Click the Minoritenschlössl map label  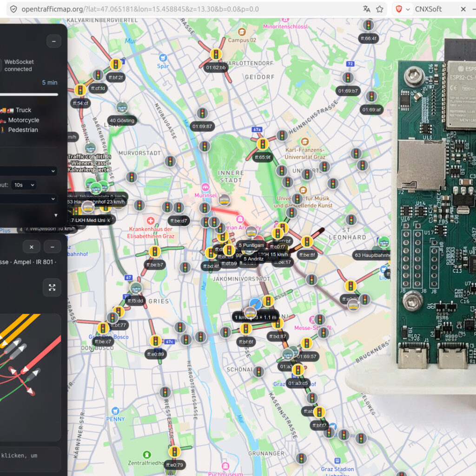tap(285, 26)
